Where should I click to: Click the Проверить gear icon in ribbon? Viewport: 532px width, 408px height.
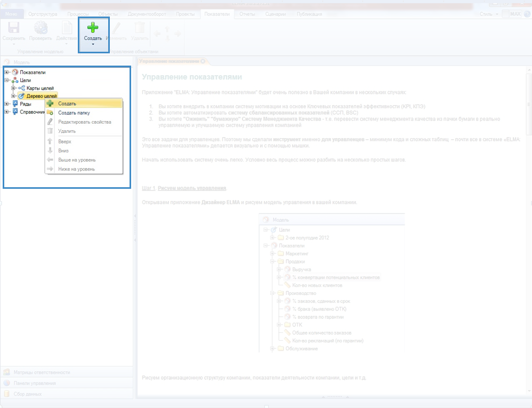[41, 28]
